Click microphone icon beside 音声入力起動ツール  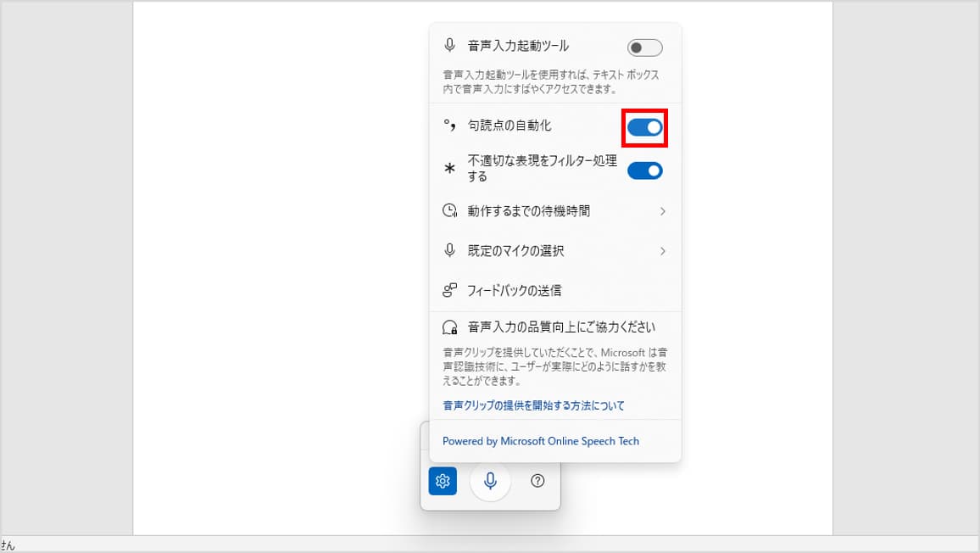(x=449, y=46)
